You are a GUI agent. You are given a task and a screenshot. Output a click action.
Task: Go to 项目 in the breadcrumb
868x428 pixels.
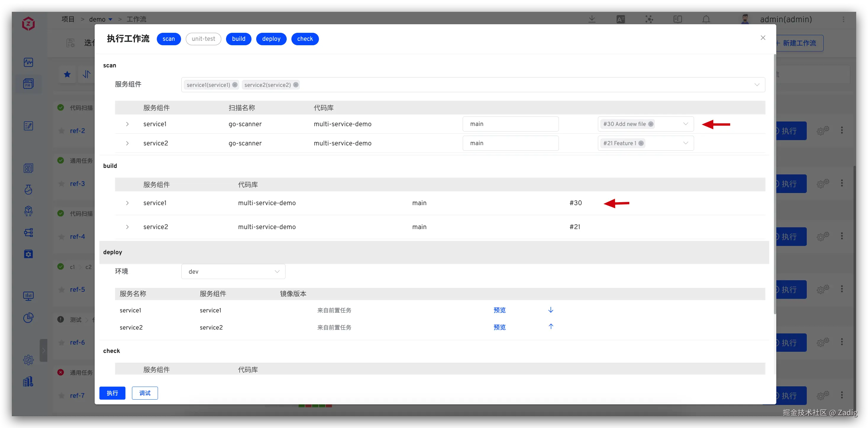pos(68,19)
